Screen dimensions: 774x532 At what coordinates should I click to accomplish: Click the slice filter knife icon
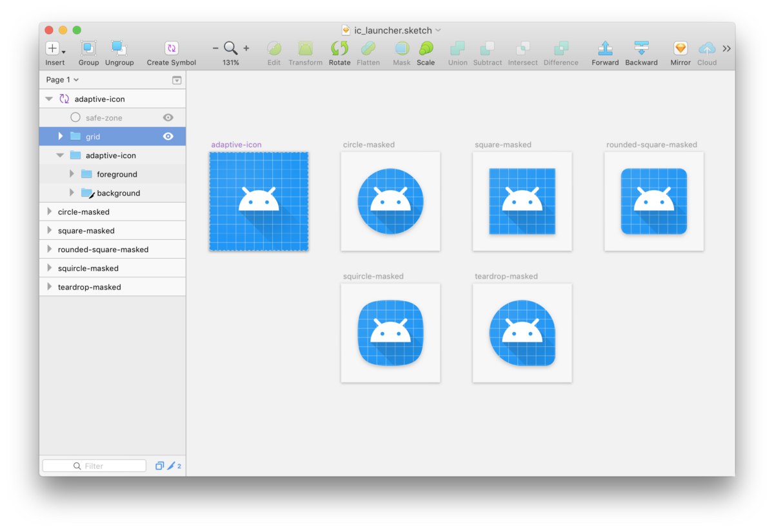click(x=171, y=466)
